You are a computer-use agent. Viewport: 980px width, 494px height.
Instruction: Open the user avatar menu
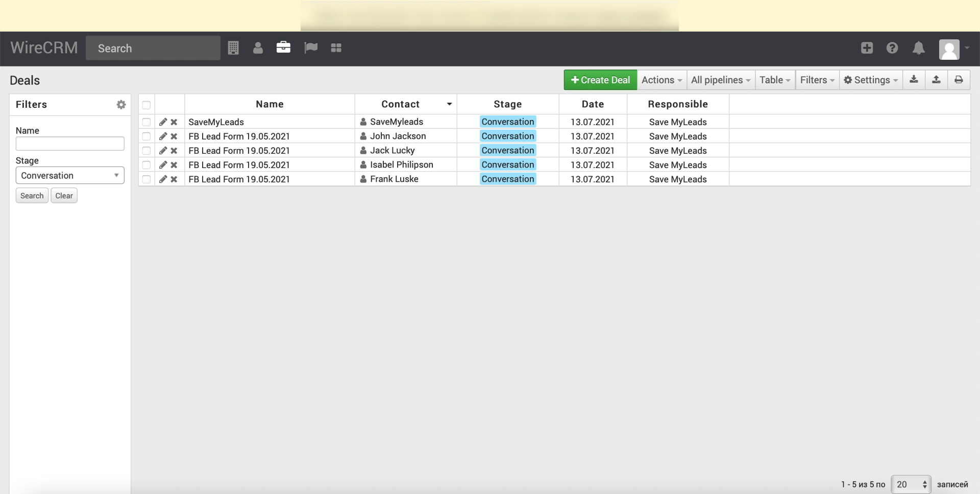point(954,50)
